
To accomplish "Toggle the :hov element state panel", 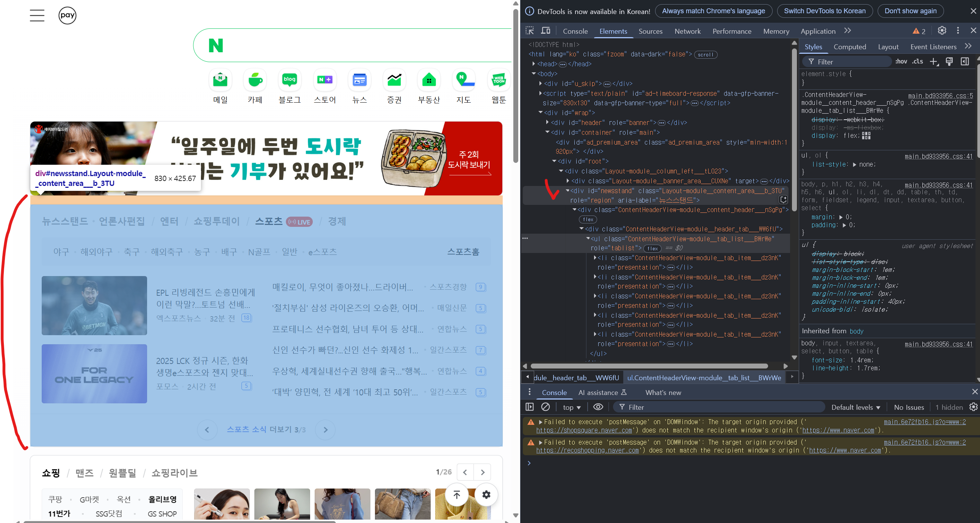I will (x=901, y=62).
